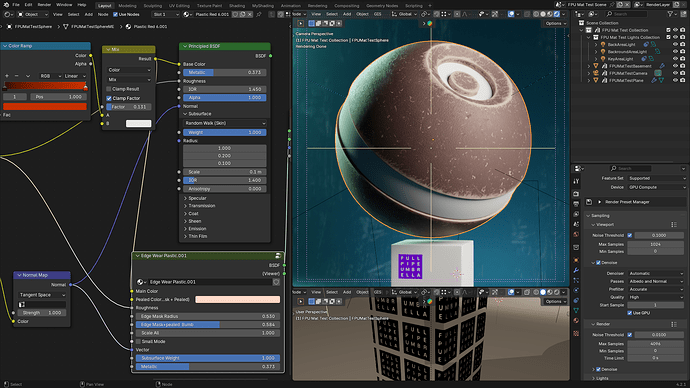
Task: Toggle Viewport Noise Threshold checkbox
Action: click(630, 235)
